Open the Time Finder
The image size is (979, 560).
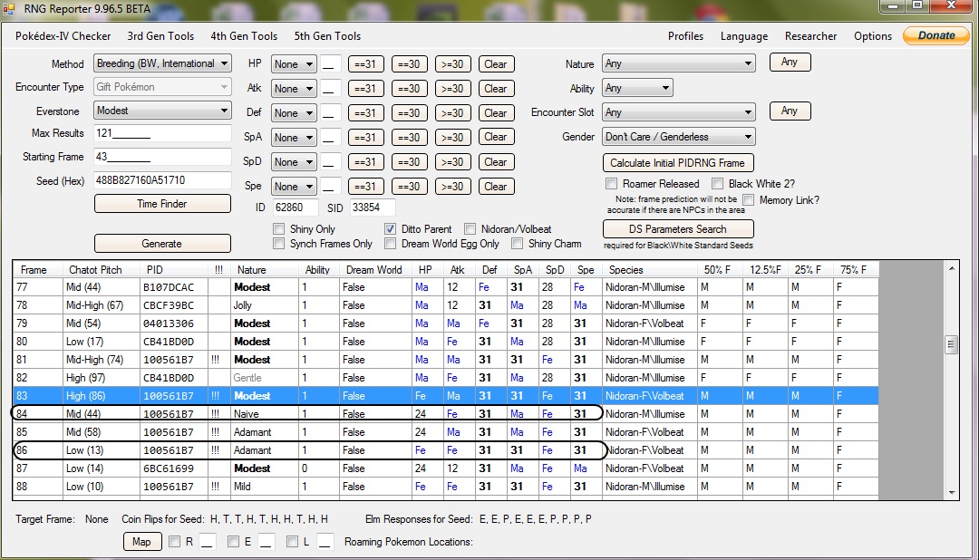pyautogui.click(x=162, y=204)
